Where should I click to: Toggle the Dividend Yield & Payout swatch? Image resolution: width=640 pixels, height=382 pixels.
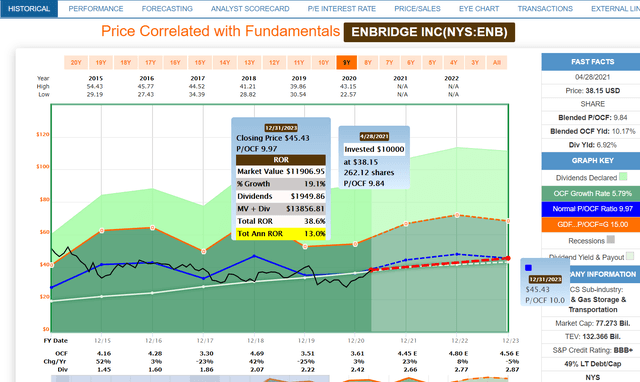pos(630,256)
